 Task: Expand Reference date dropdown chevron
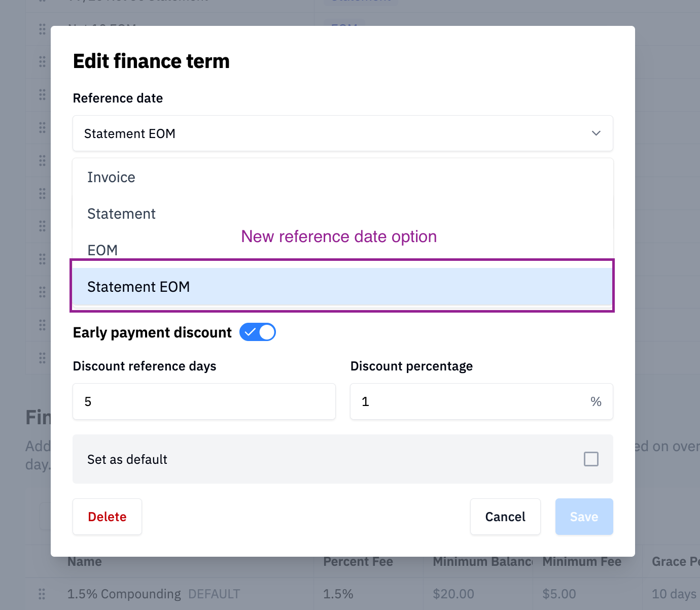pyautogui.click(x=596, y=133)
